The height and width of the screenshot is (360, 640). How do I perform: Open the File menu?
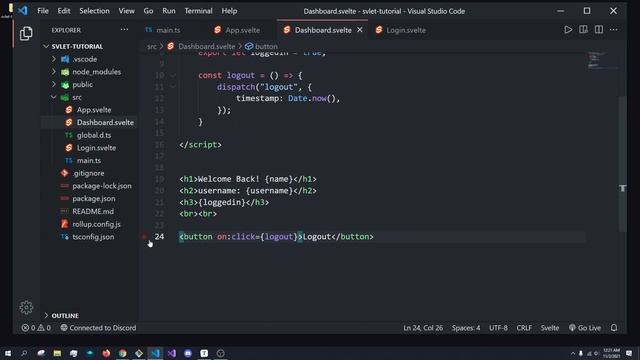tap(43, 11)
